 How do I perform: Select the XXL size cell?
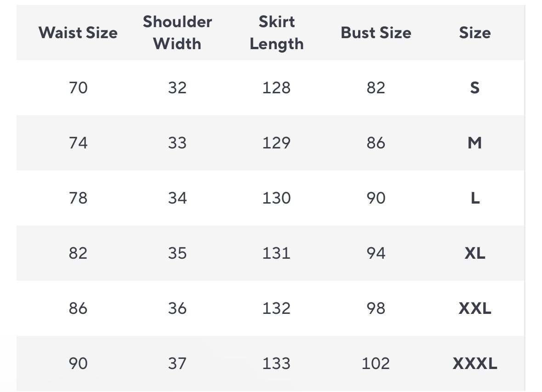tap(475, 308)
